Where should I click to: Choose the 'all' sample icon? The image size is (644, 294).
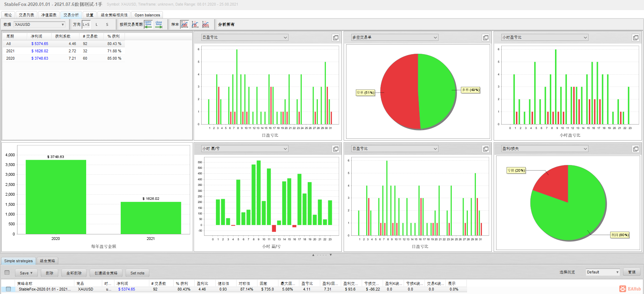coord(185,24)
